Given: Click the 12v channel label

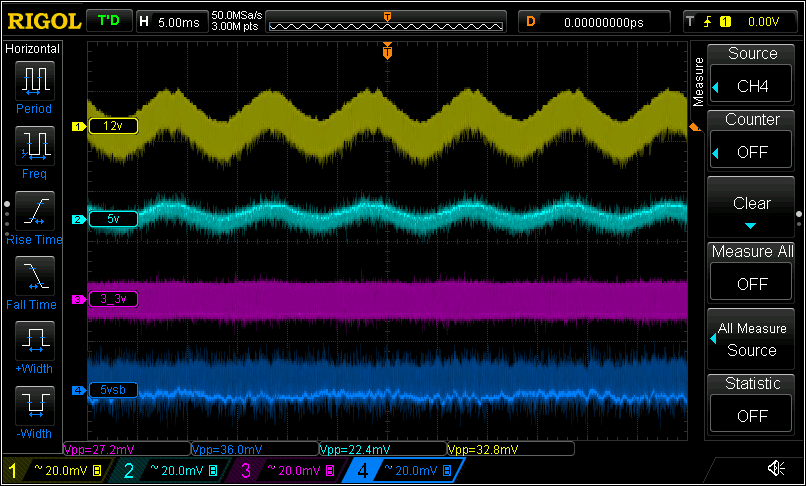Looking at the screenshot, I should [114, 126].
